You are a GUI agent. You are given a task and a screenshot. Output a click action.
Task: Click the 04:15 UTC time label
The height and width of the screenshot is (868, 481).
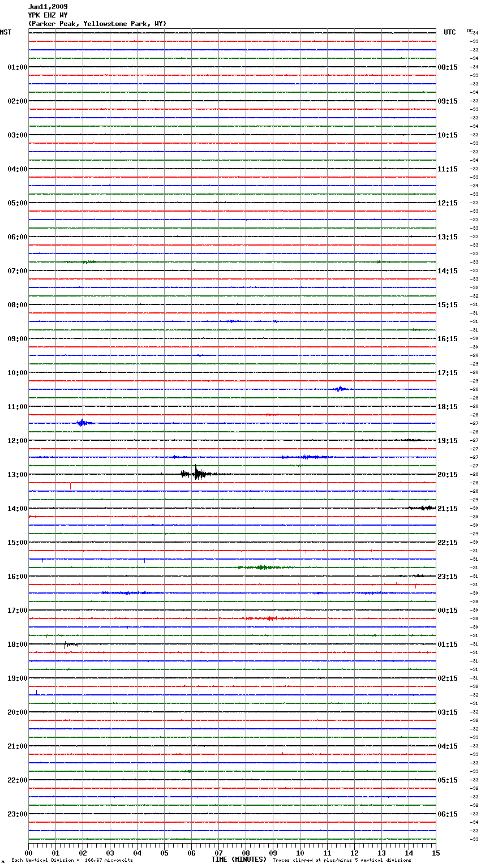(448, 746)
